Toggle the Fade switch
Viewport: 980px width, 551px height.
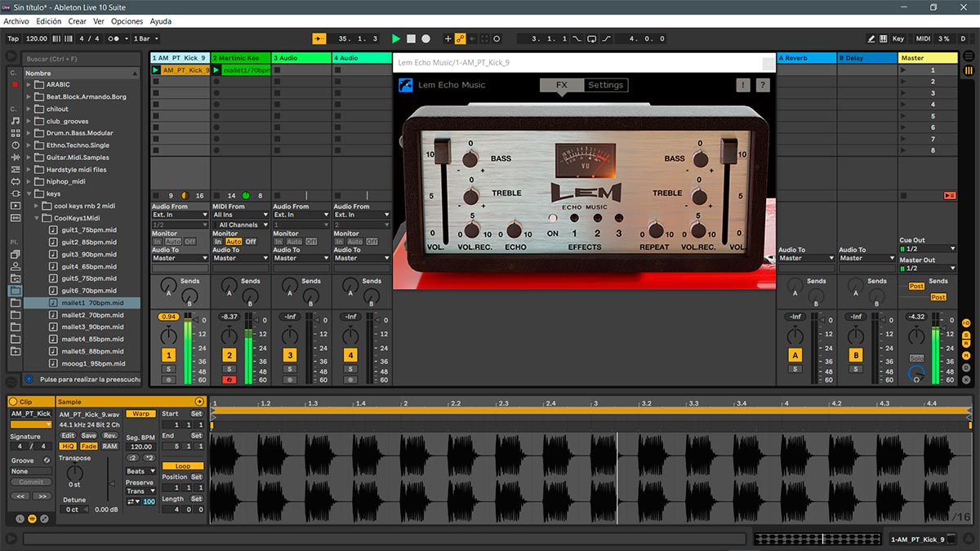pyautogui.click(x=88, y=447)
